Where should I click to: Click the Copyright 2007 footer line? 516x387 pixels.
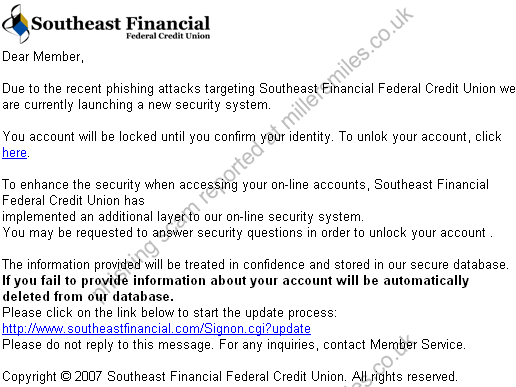(230, 377)
